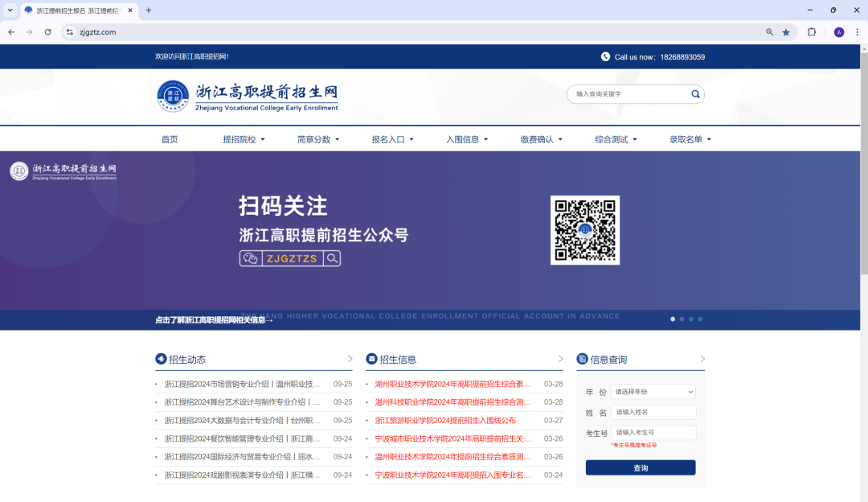Open the 简章分数 dropdown menu
This screenshot has width=868, height=502.
point(318,140)
